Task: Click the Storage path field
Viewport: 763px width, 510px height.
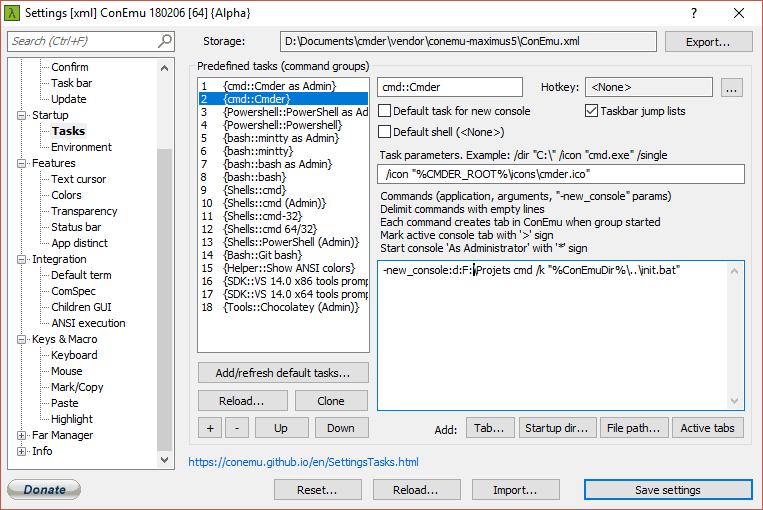Action: [x=468, y=41]
